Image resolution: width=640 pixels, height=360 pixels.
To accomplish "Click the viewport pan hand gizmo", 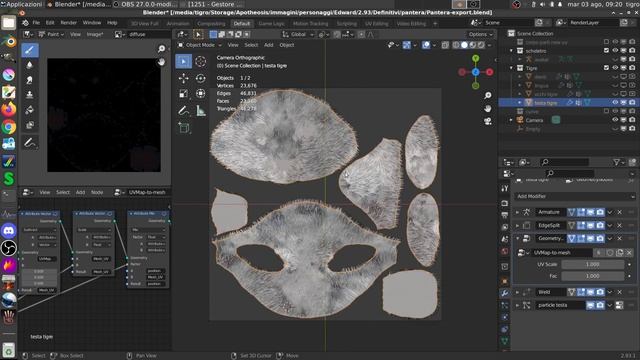I will coord(488,109).
